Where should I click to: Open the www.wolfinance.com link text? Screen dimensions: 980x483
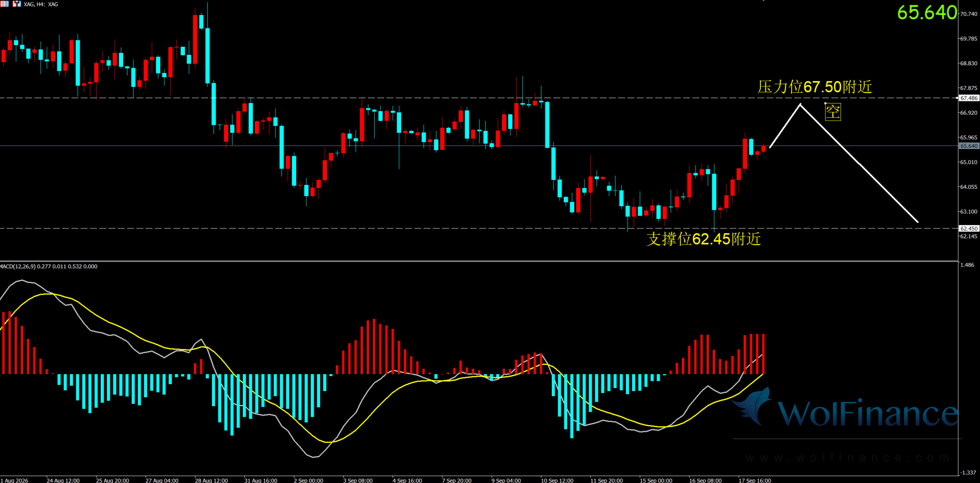coord(847,458)
